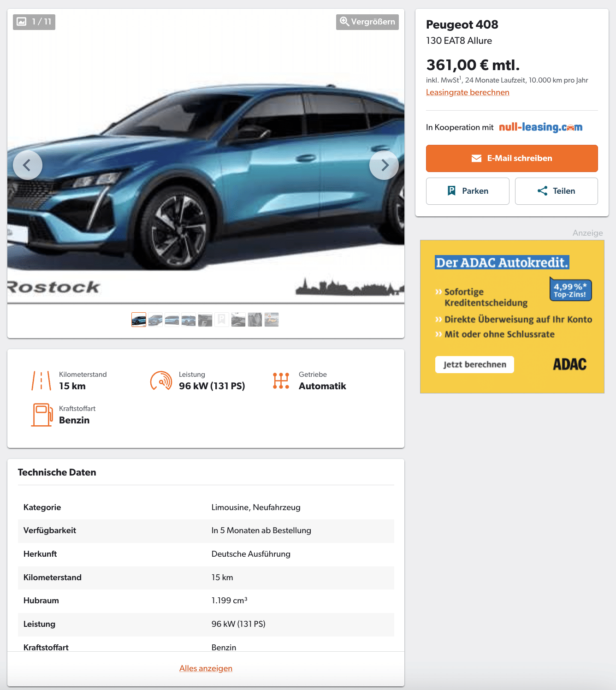Select the first thumbnail in the gallery strip
This screenshot has height=690, width=616.
pyautogui.click(x=139, y=320)
